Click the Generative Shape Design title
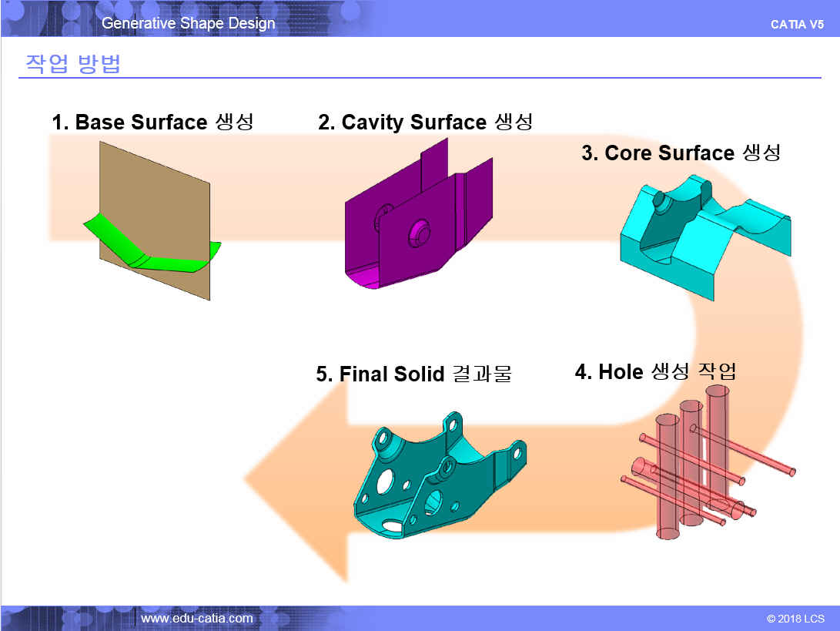 pos(188,23)
